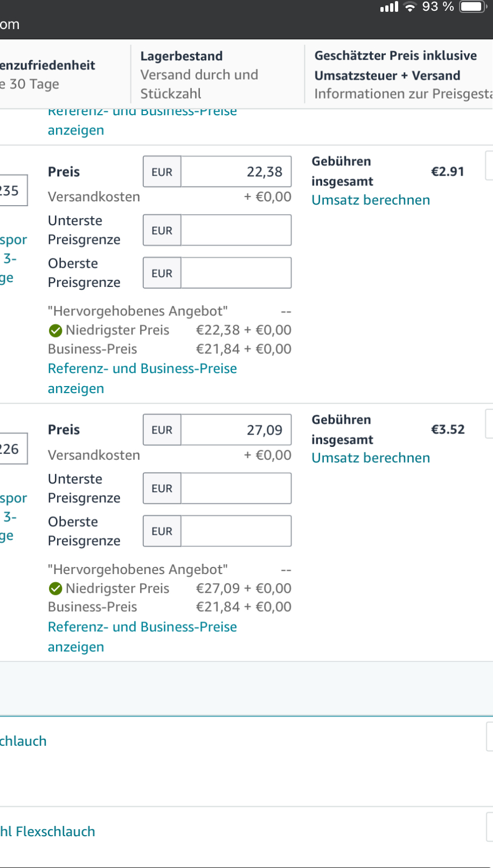Tap the green checkmark beside Niedrigster Preis €22,38
Screen dimensions: 493x868
(55, 331)
